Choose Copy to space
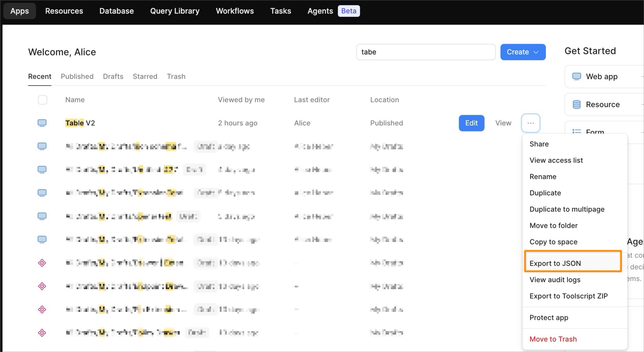The width and height of the screenshot is (644, 352). click(575, 242)
